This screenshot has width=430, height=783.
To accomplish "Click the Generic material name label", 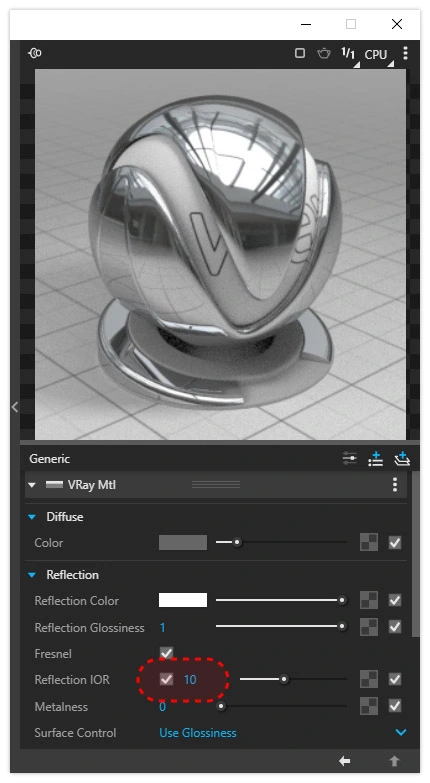I will point(49,458).
